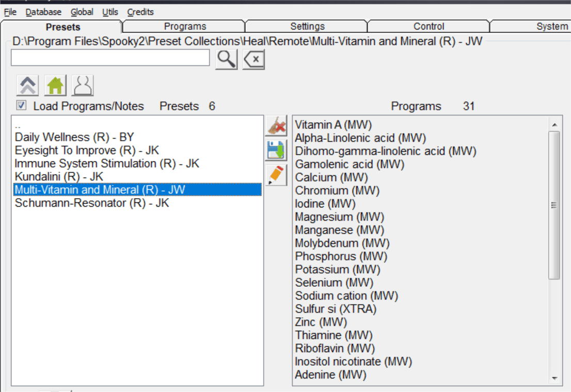Select Potassium (MW) program
Image resolution: width=571 pixels, height=392 pixels.
pos(421,269)
